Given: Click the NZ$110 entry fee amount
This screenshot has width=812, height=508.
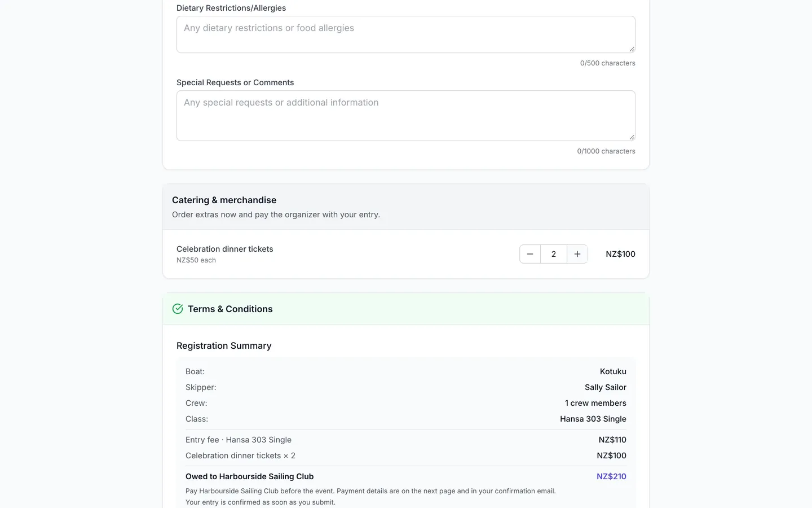Looking at the screenshot, I should [x=612, y=440].
